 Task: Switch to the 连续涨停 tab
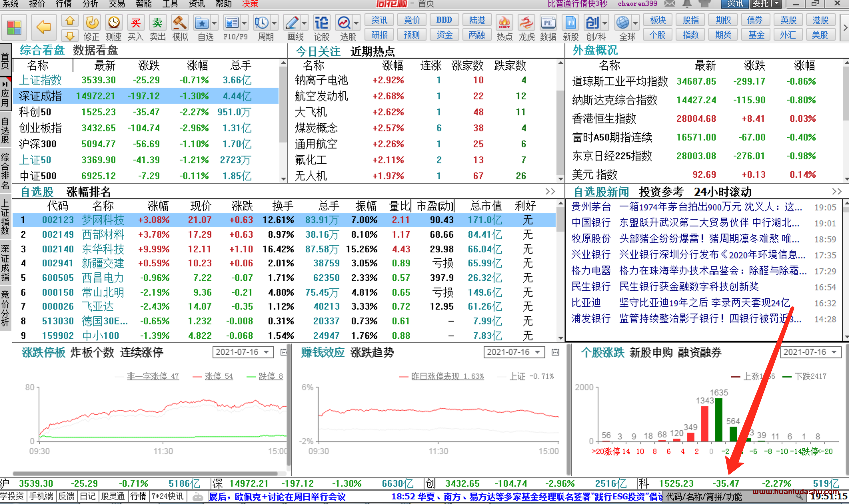[x=142, y=352]
